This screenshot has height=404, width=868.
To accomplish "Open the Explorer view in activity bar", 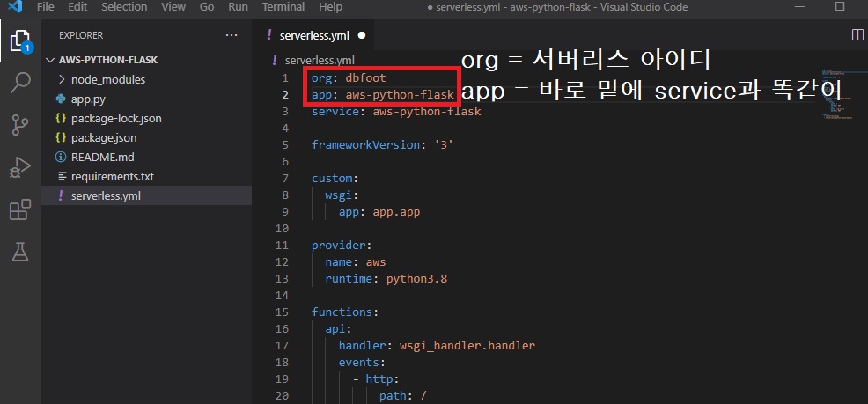I will (x=20, y=40).
